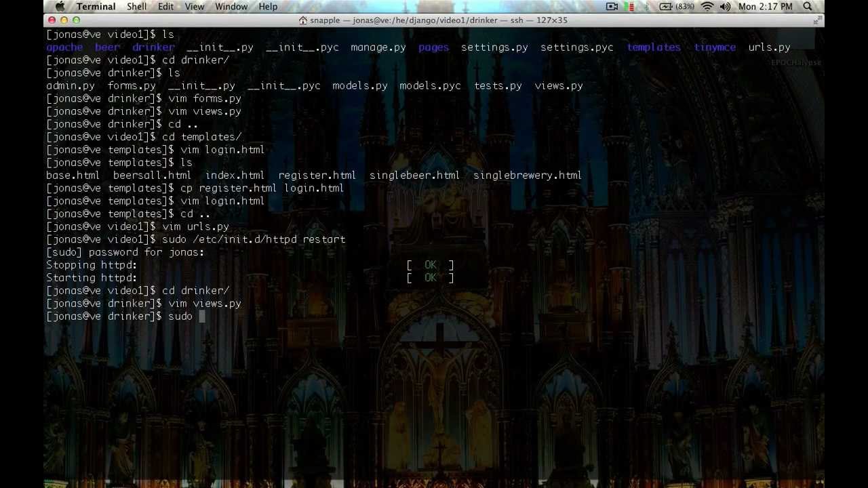Click the Mon 2:17 PM clock
This screenshot has height=488, width=868.
point(765,6)
